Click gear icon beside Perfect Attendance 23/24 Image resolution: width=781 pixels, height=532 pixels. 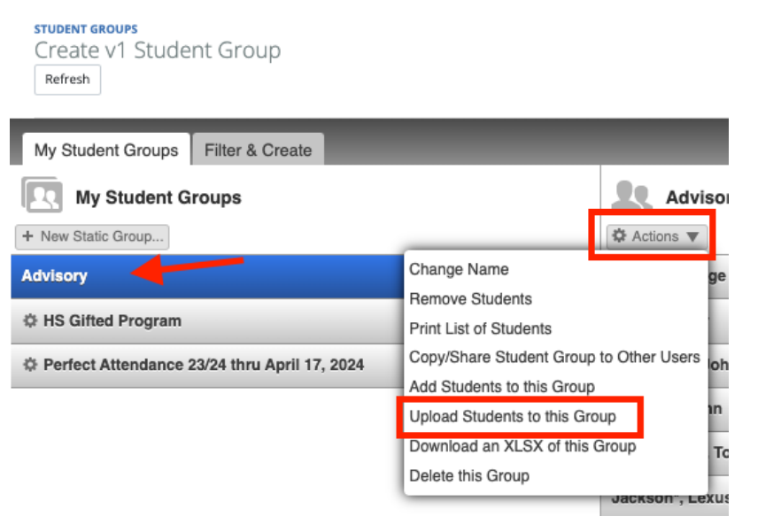30,365
